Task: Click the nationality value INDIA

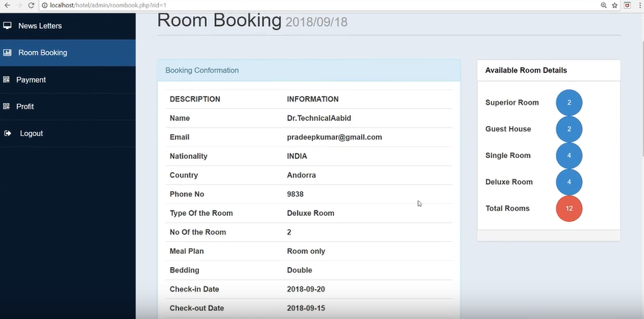Action: pyautogui.click(x=297, y=156)
